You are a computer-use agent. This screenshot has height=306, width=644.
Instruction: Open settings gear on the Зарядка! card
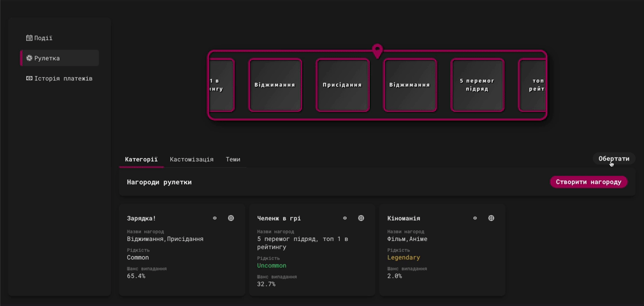[x=231, y=218]
